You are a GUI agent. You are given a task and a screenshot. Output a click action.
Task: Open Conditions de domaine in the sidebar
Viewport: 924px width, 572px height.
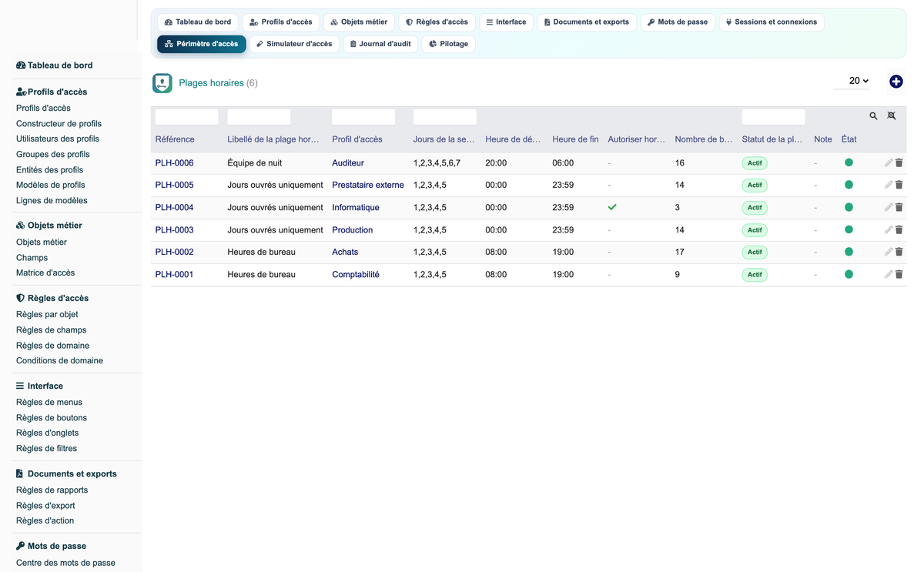click(59, 361)
